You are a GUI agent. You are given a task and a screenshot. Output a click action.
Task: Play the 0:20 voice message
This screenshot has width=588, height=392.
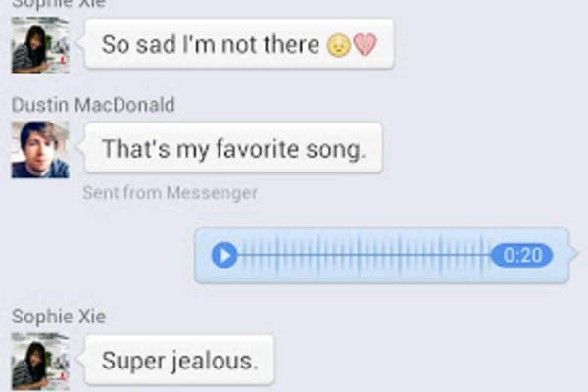click(x=224, y=256)
